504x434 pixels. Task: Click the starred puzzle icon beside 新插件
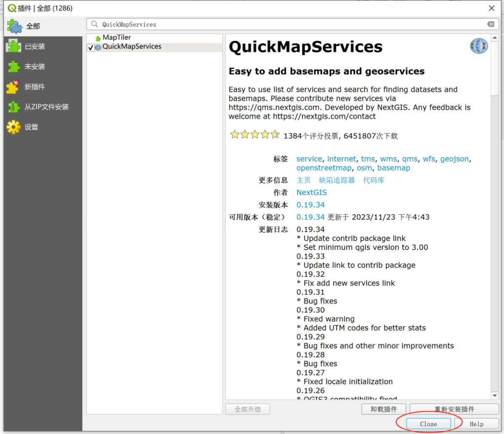(13, 87)
